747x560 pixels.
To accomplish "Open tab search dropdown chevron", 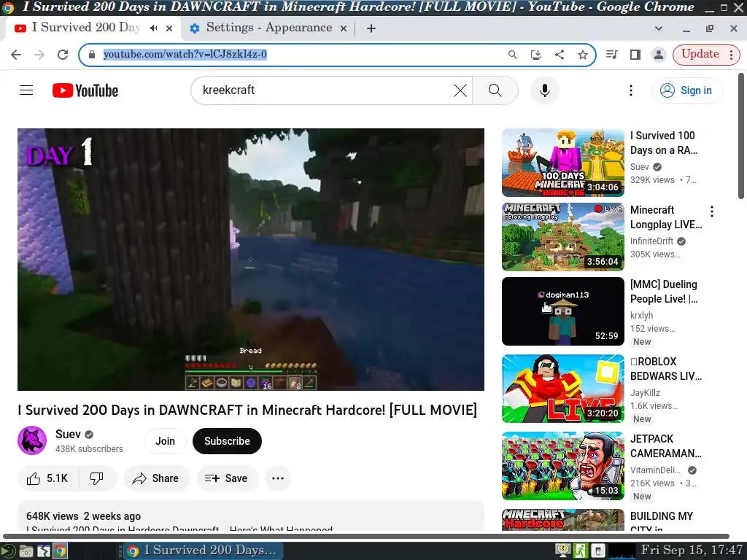I will pyautogui.click(x=659, y=28).
